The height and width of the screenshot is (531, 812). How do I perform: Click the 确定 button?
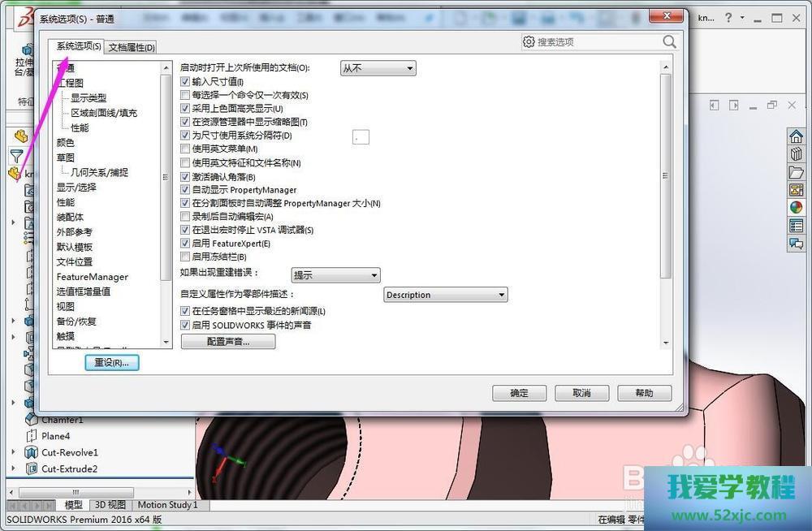click(x=519, y=393)
